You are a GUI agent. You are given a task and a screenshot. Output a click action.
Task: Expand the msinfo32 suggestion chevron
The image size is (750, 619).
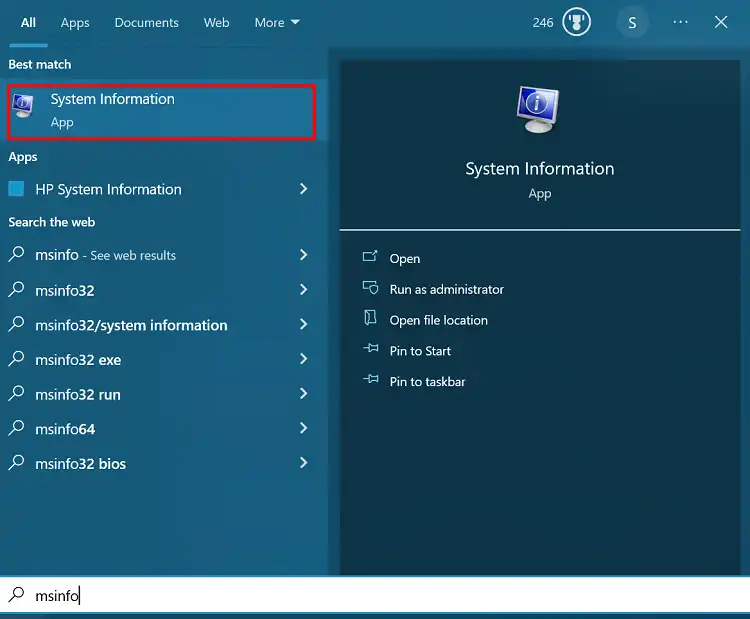tap(303, 289)
